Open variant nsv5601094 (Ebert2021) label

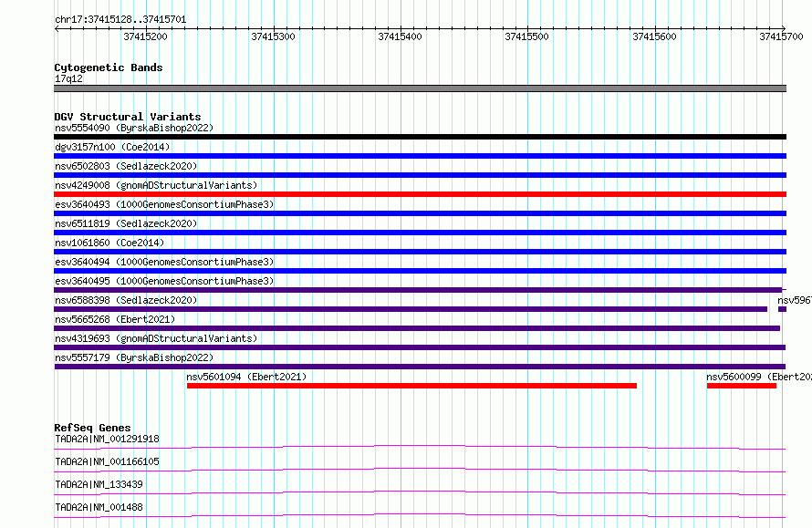[x=246, y=377]
